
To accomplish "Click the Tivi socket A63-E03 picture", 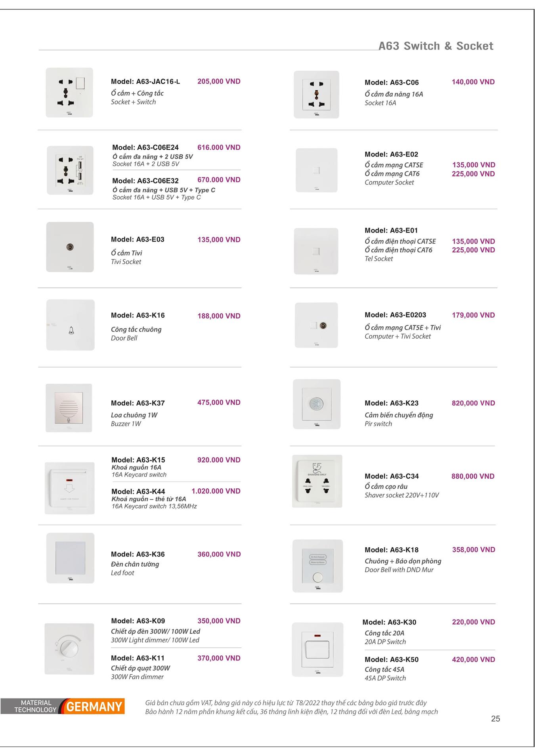I will tap(70, 247).
